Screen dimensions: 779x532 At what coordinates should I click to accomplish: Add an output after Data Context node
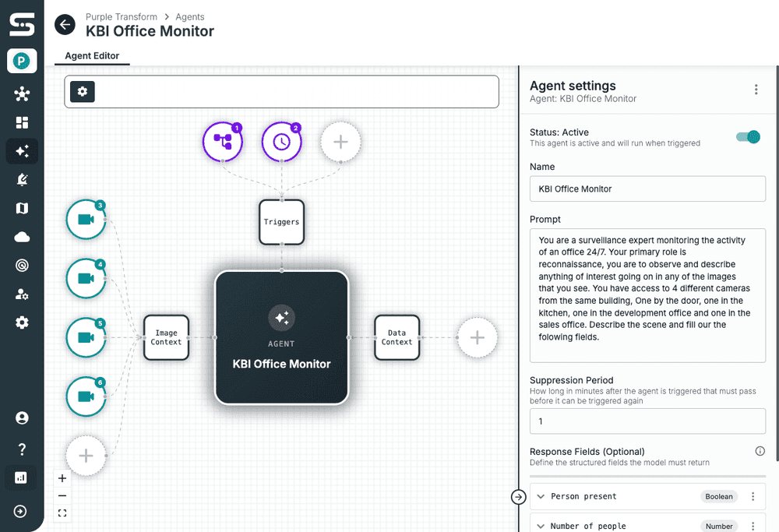point(477,338)
